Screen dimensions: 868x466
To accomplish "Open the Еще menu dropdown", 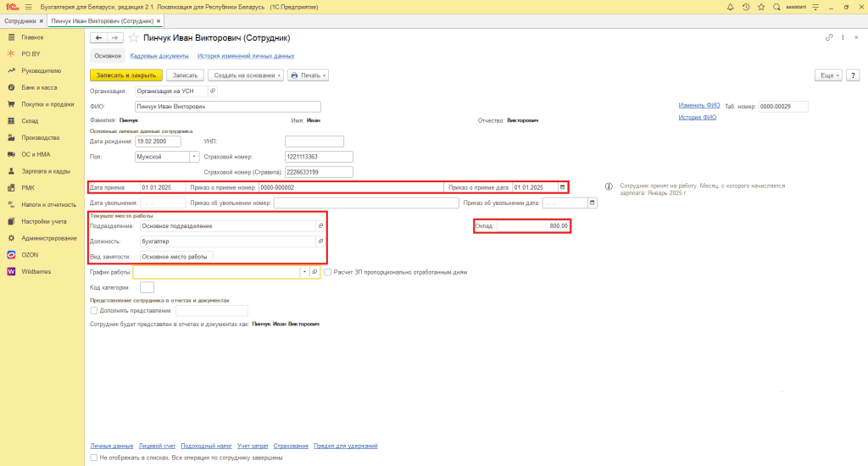I will (x=828, y=75).
